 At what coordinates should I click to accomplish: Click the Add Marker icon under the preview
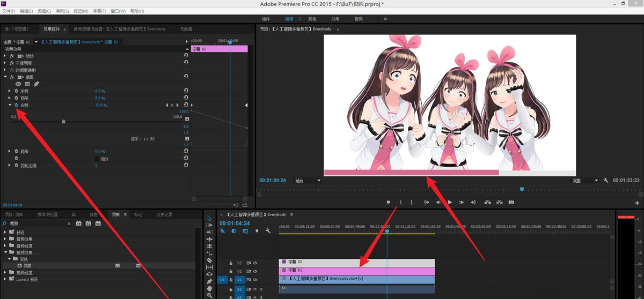click(x=388, y=203)
